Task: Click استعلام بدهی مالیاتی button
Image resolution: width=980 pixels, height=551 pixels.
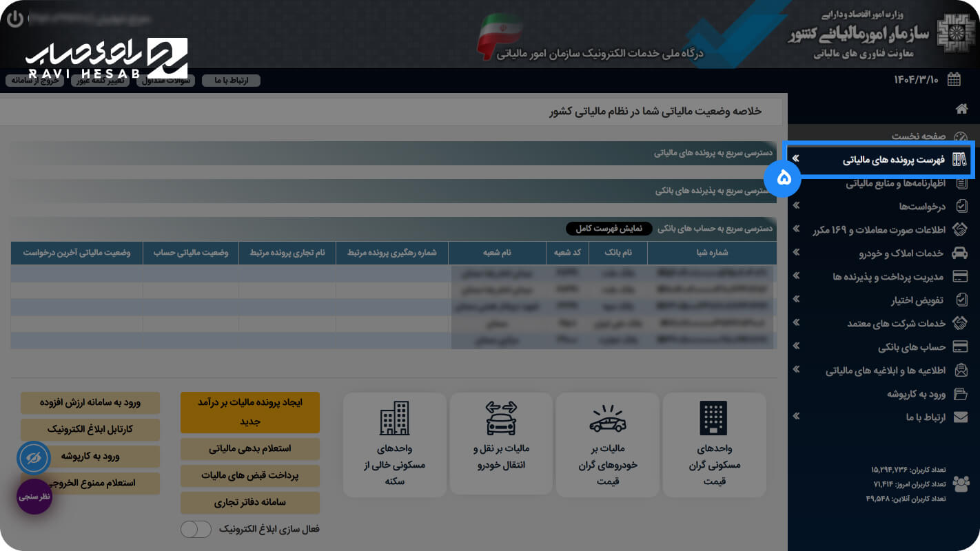Action: (250, 448)
